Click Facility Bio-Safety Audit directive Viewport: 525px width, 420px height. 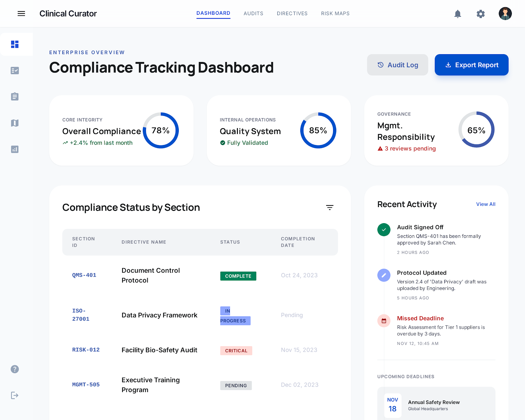point(159,350)
